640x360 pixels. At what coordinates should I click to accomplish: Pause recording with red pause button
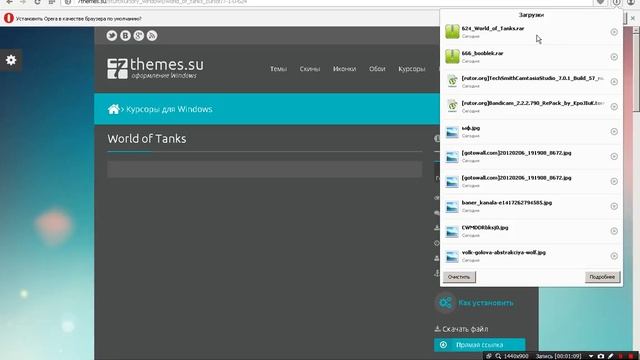pyautogui.click(x=621, y=356)
